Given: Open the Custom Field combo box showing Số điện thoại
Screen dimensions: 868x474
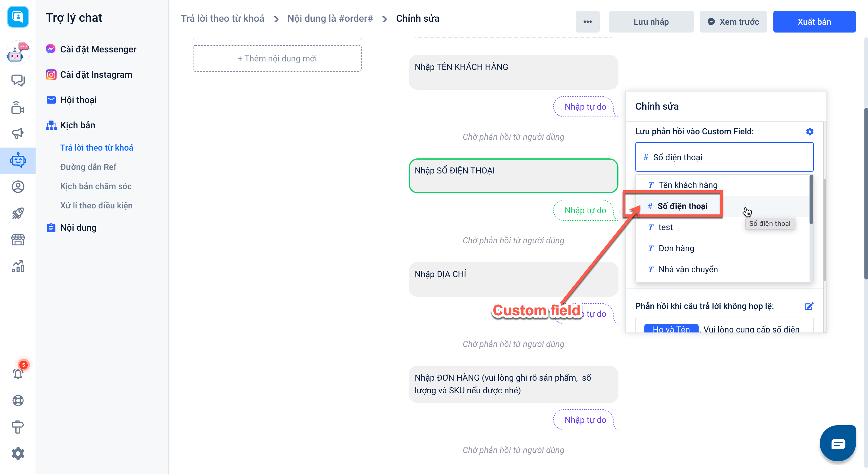Looking at the screenshot, I should [x=724, y=157].
